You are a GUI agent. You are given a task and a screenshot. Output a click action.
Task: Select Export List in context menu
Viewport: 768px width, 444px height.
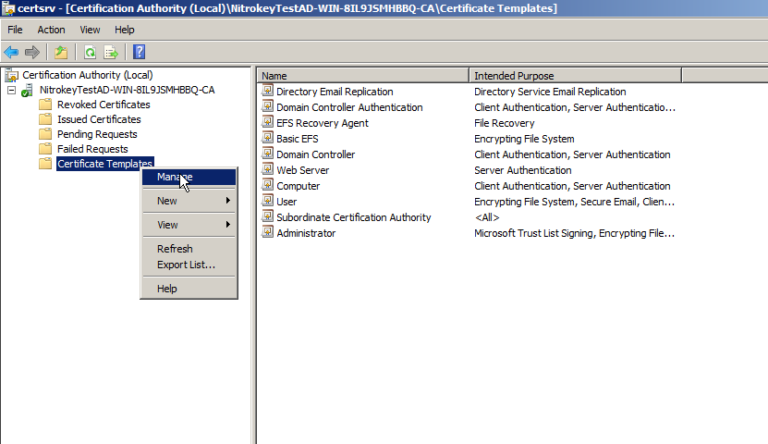tap(186, 265)
